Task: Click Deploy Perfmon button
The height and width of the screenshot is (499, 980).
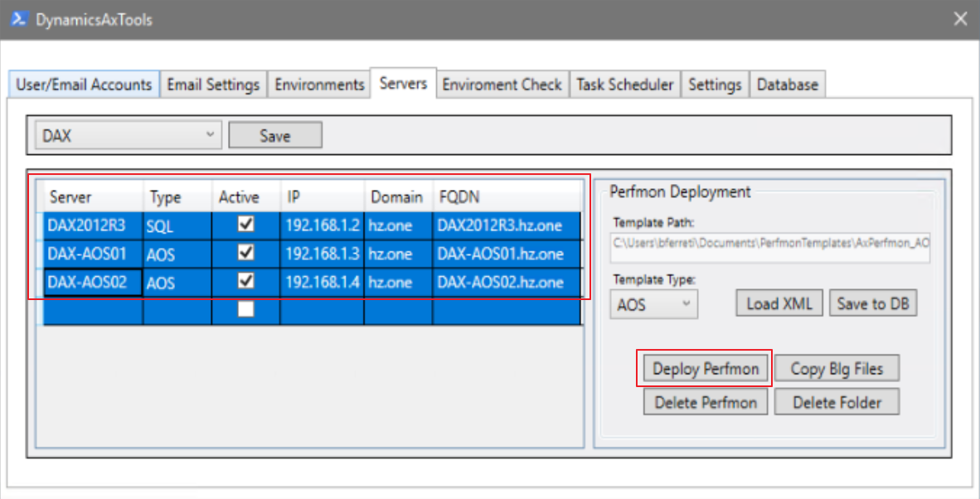Action: (x=706, y=369)
